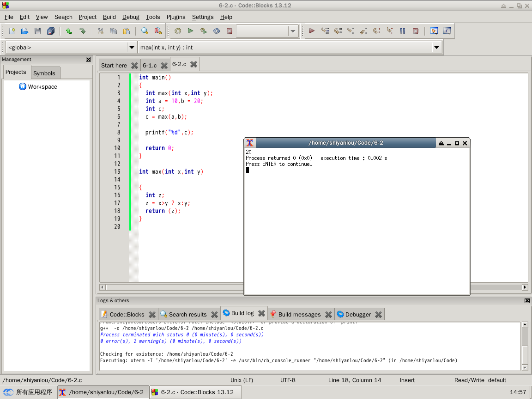532x414 pixels.
Task: Click the Save file floppy icon
Action: (38, 31)
